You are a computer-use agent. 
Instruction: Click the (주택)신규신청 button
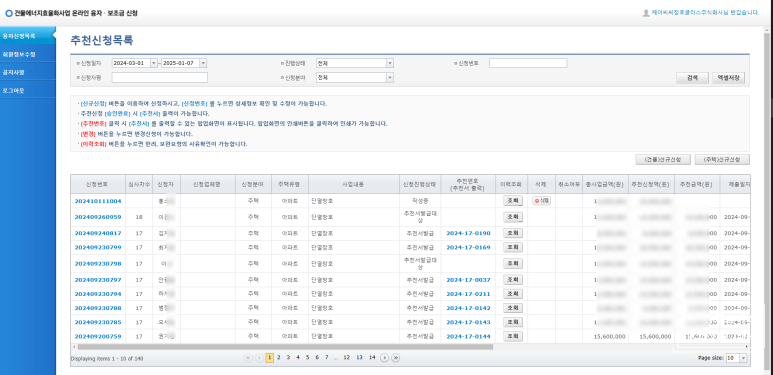click(x=722, y=160)
